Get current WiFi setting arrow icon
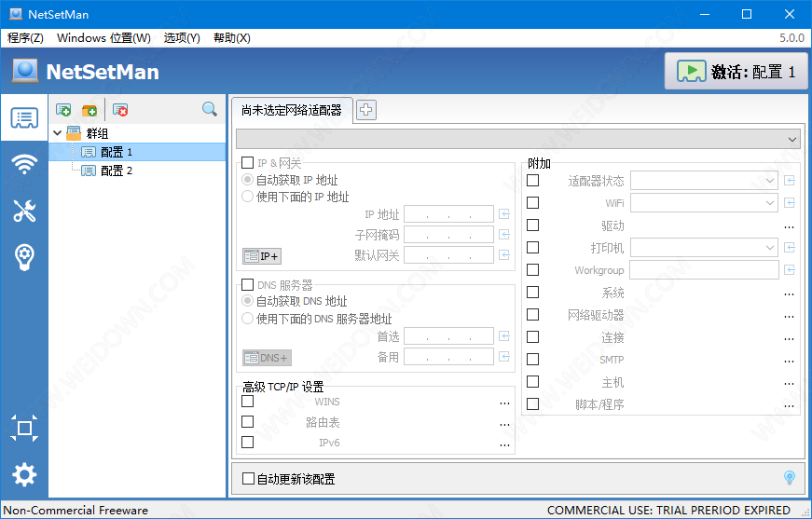812x519 pixels. point(790,203)
